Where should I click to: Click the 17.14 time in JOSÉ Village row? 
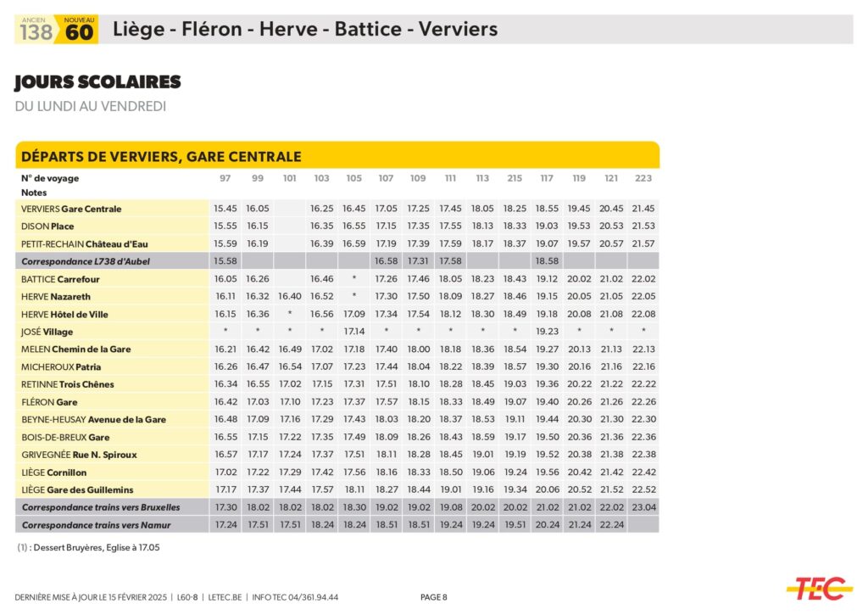tap(353, 332)
